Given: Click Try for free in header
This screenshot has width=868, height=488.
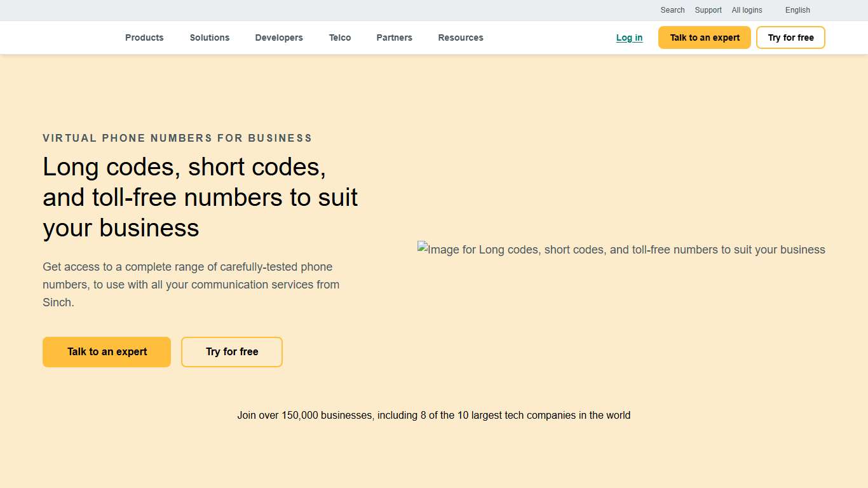Looking at the screenshot, I should pos(790,37).
